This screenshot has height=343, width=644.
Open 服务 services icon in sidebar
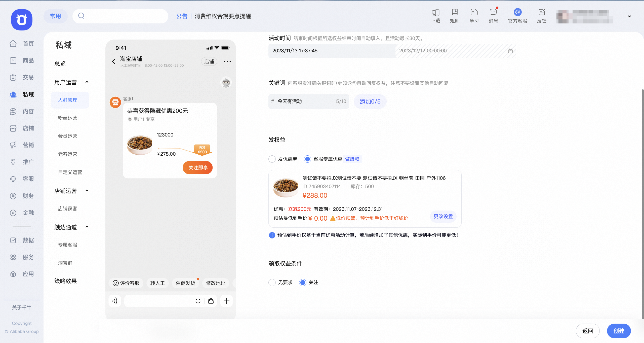(x=13, y=257)
